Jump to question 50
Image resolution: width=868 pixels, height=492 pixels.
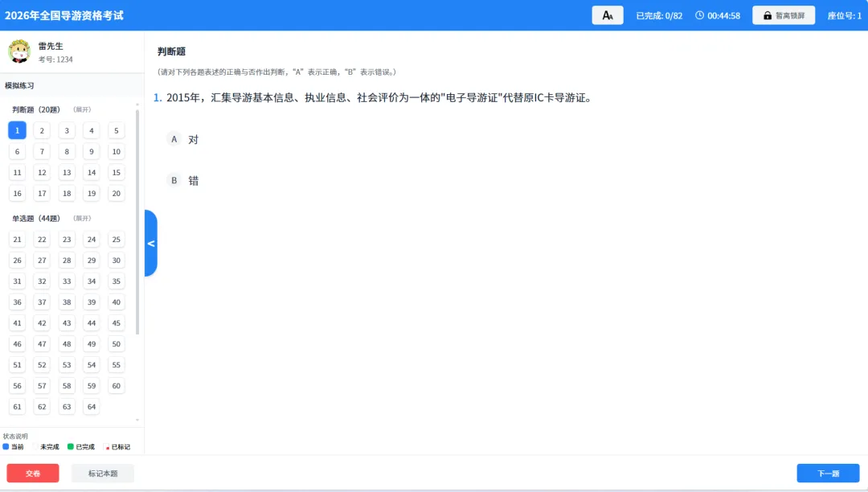click(x=117, y=344)
